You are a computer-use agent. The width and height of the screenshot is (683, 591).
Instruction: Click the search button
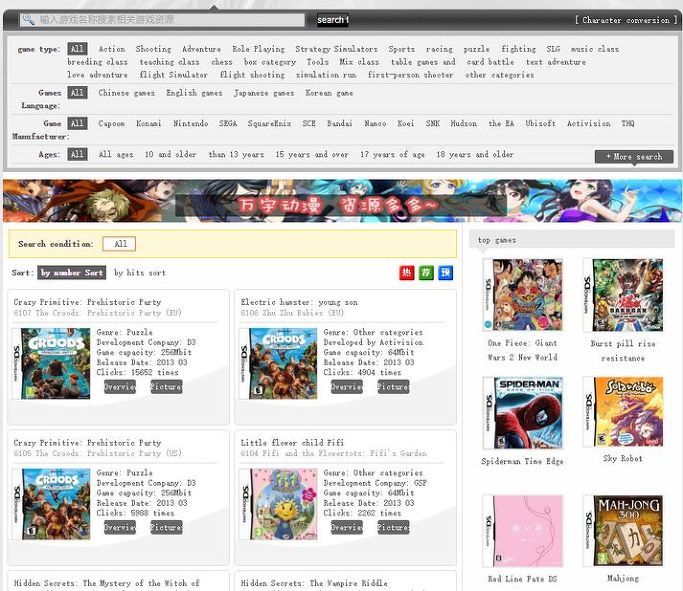[333, 20]
